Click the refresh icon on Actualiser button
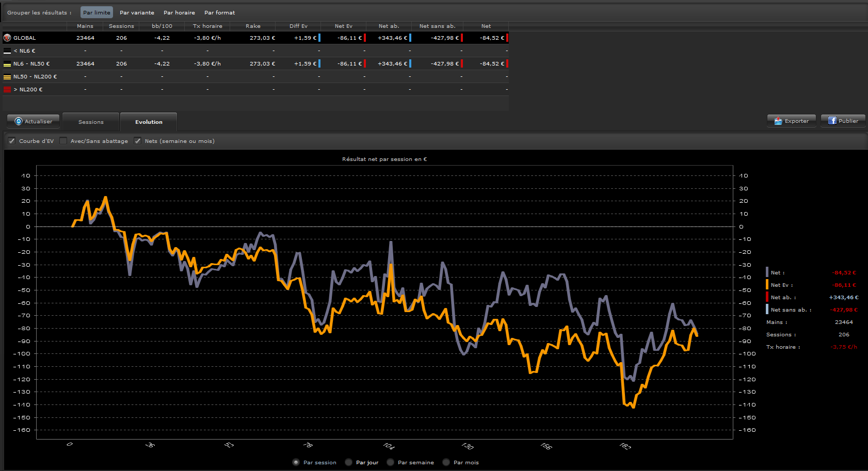 click(x=19, y=121)
